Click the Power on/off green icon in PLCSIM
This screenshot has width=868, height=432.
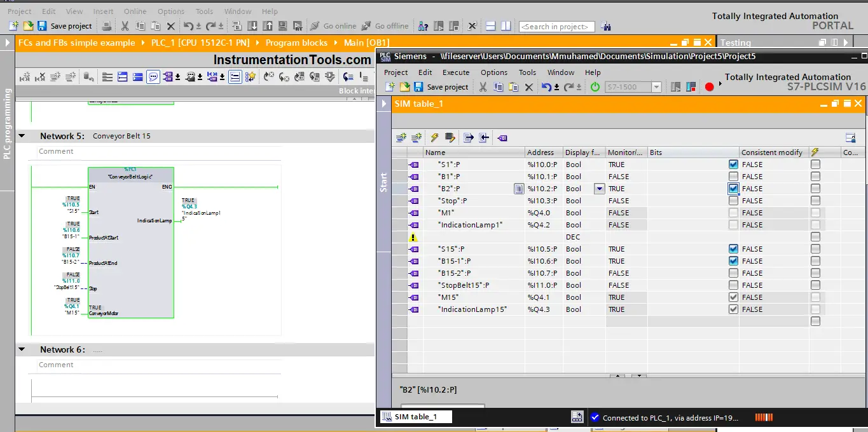595,87
